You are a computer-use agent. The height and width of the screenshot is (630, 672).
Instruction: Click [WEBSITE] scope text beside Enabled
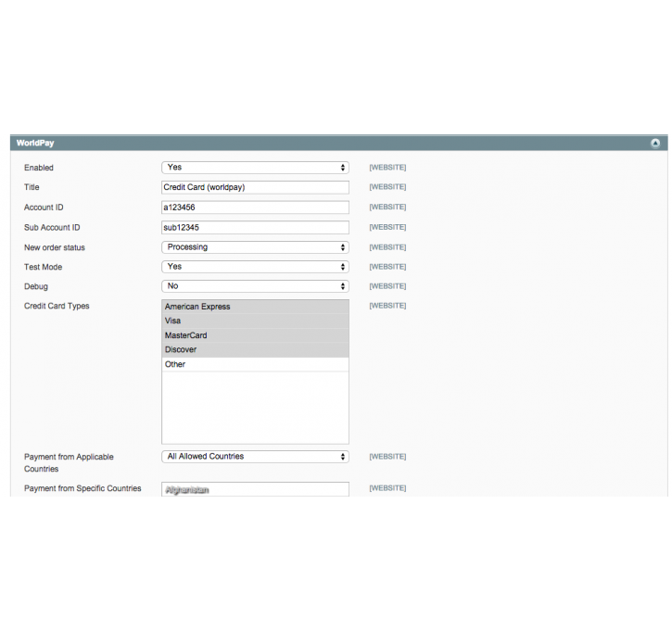point(387,168)
